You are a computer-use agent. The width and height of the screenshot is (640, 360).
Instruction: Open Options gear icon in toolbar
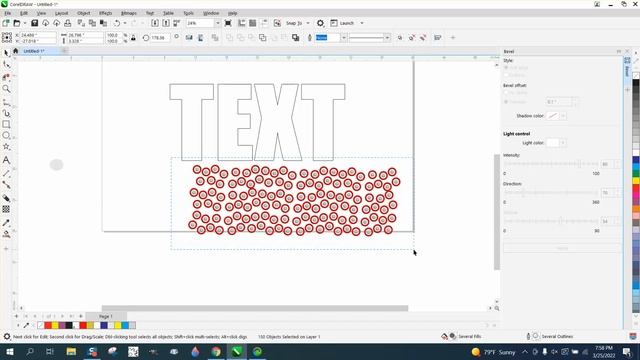click(x=320, y=23)
